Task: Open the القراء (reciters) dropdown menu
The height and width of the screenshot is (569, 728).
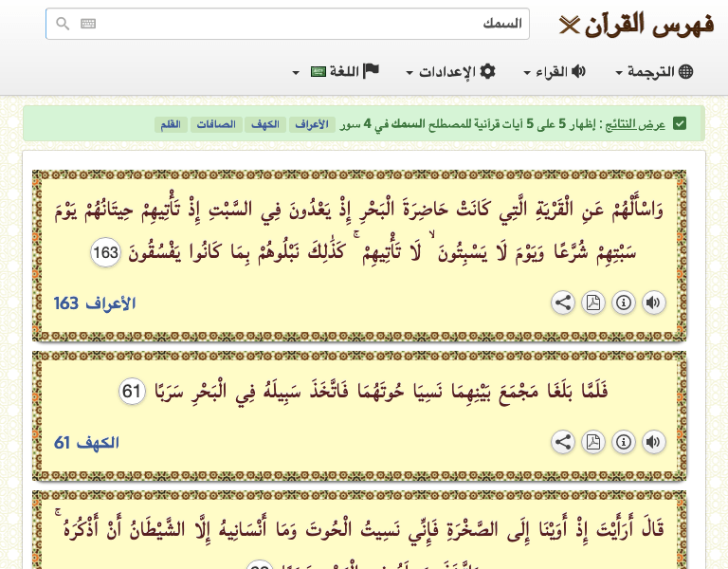Action: [x=555, y=72]
